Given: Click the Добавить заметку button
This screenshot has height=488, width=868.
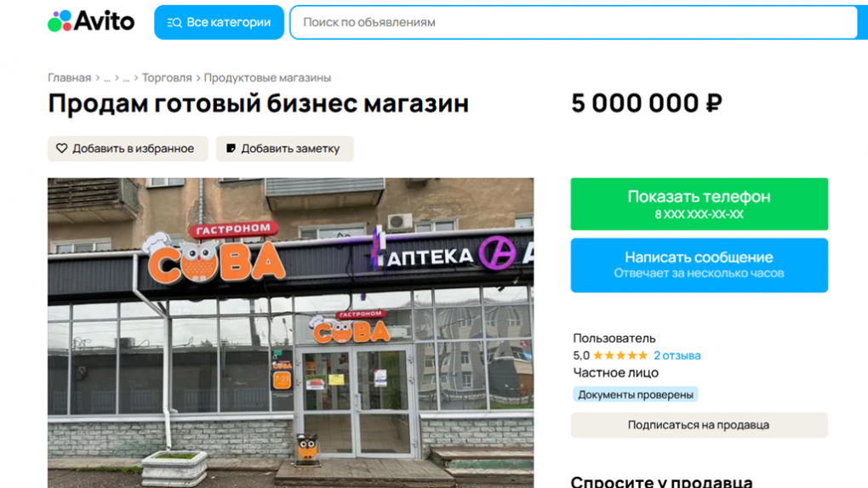Looking at the screenshot, I should tap(284, 148).
